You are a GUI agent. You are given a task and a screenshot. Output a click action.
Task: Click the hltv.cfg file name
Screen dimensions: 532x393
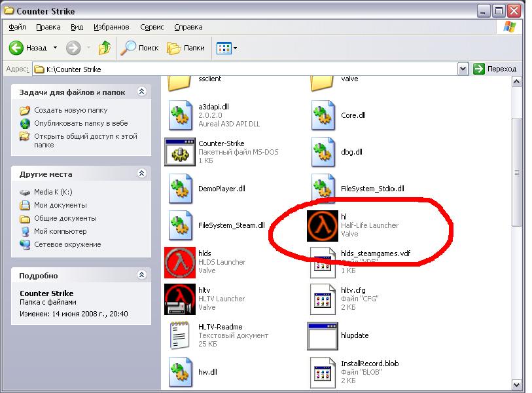(x=353, y=290)
